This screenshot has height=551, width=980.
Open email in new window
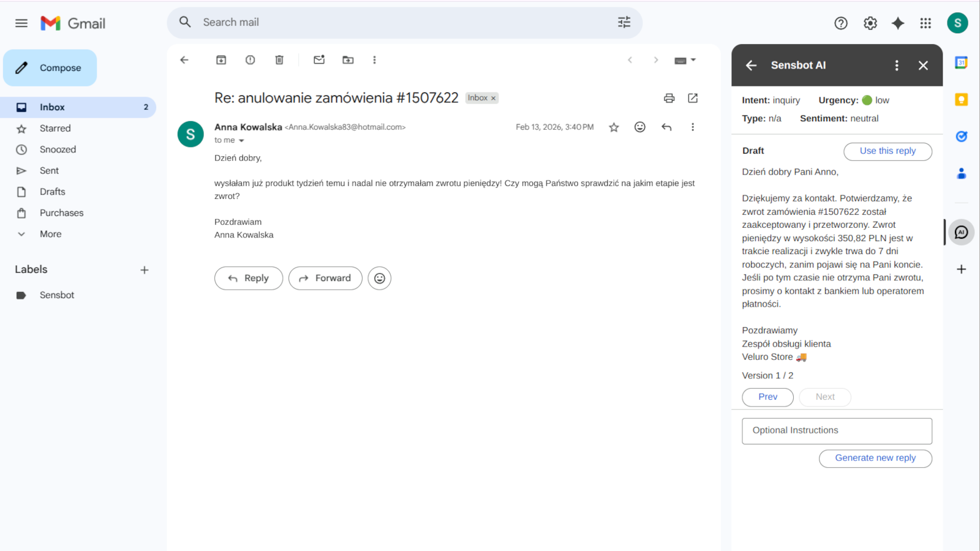point(693,98)
